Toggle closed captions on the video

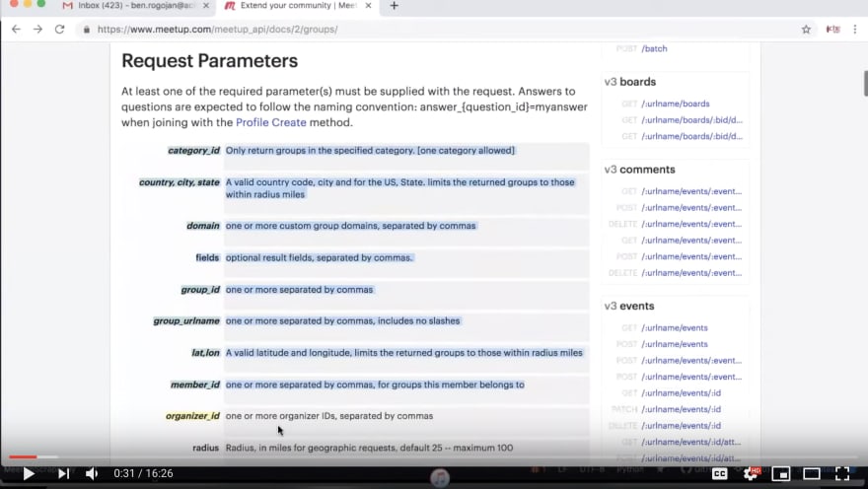tap(720, 473)
